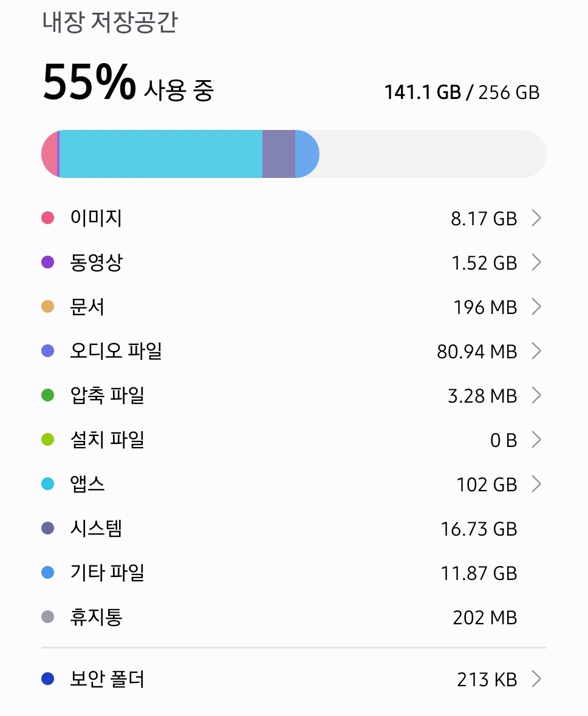Click the orange dot beside 문서

[x=47, y=307]
